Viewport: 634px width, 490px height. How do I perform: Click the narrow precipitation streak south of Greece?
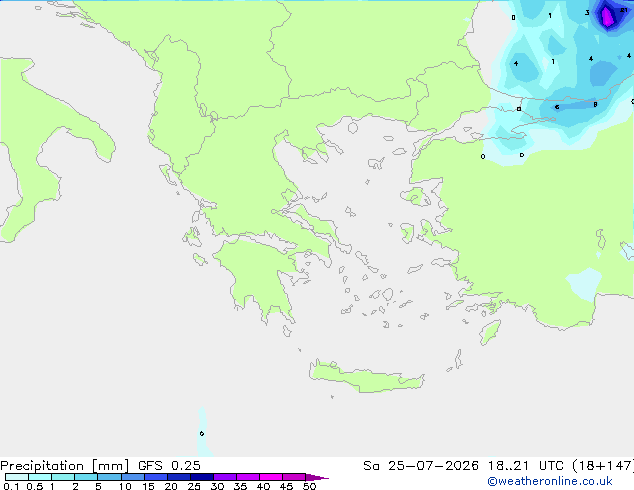[x=203, y=433]
